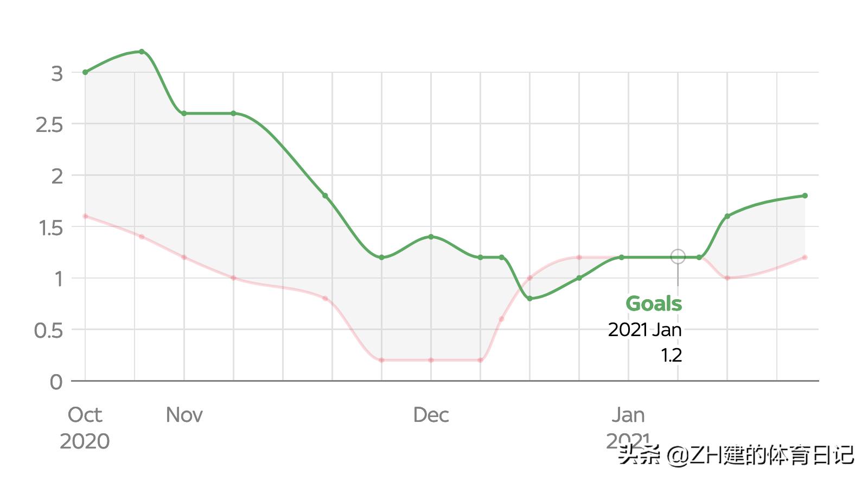Click the "0.5" y-axis tick label

pos(48,330)
